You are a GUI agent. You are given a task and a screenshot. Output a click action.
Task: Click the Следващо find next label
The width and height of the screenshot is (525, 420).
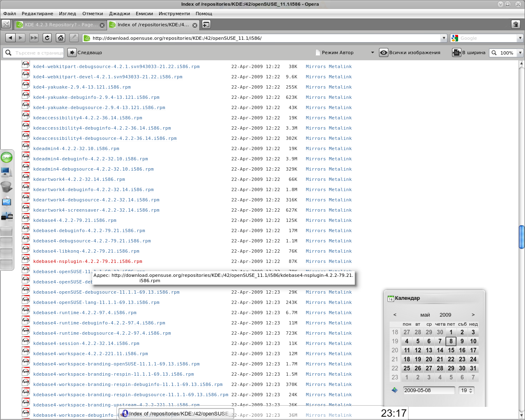(90, 52)
